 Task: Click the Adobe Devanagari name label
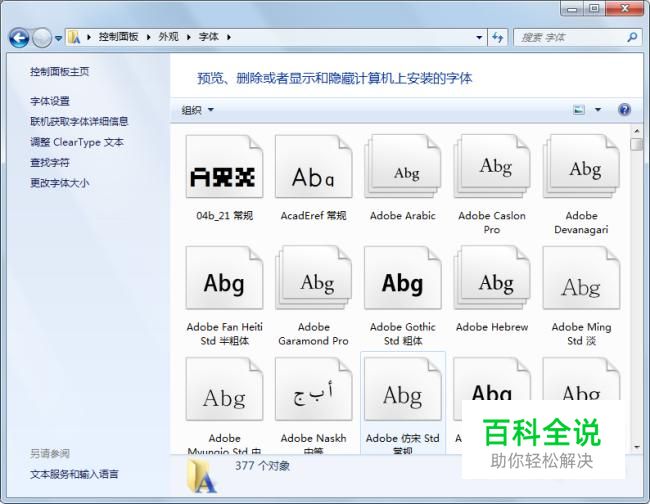point(581,223)
